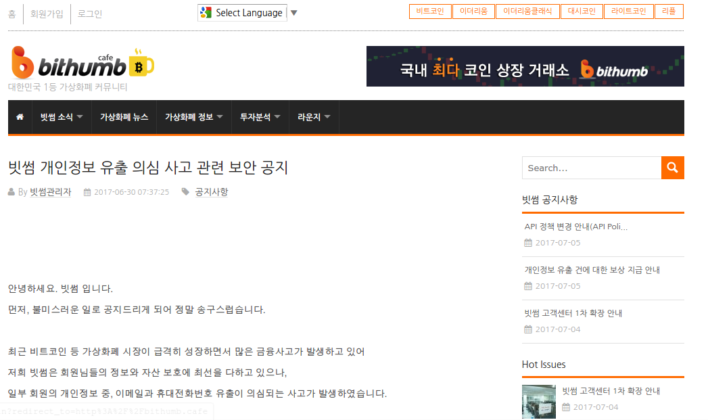Click the coffee mug bitcoin icon
Screen dimensions: 708x420
coord(141,63)
